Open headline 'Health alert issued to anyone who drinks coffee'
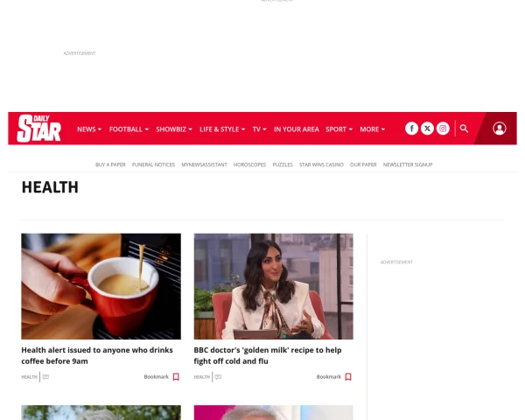 97,355
